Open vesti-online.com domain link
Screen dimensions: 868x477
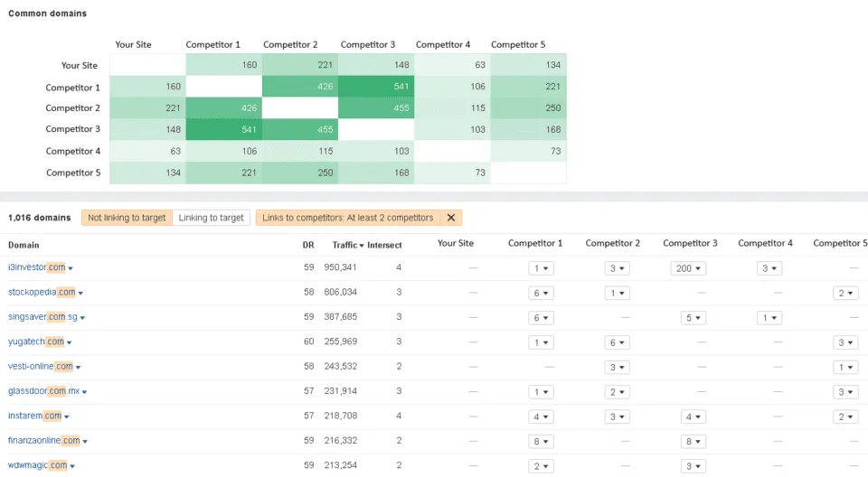coord(41,366)
